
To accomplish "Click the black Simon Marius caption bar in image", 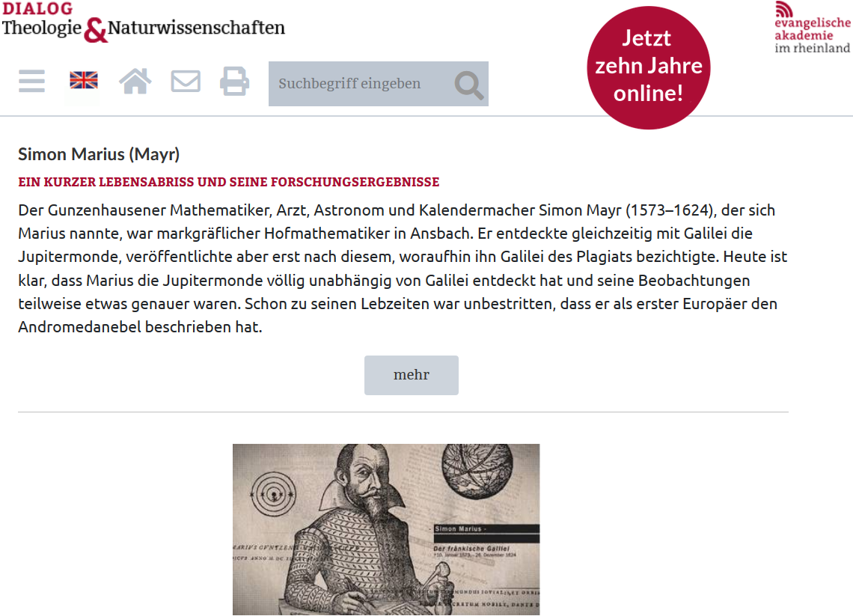I will coord(486,529).
